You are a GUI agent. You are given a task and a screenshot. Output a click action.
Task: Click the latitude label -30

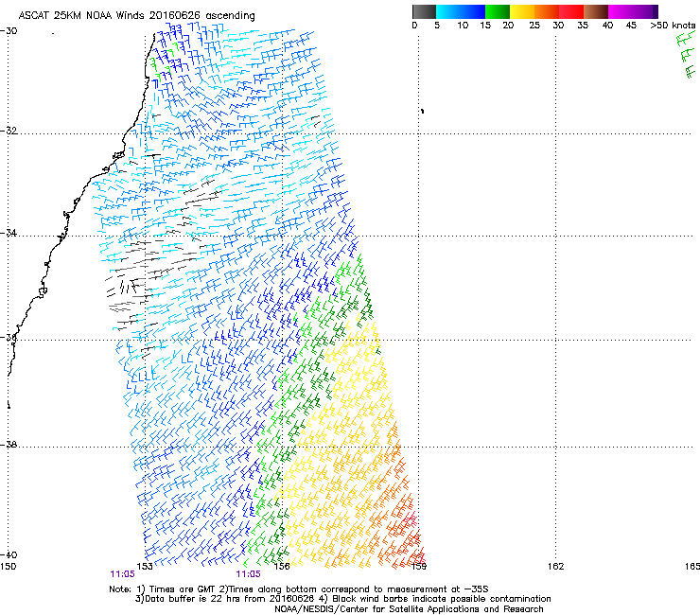[x=9, y=31]
